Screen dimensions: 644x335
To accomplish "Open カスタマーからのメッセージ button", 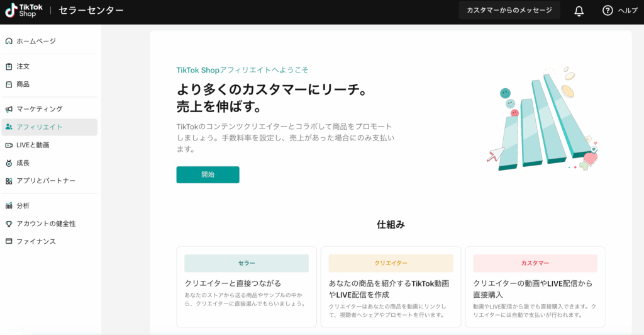I will tap(509, 11).
